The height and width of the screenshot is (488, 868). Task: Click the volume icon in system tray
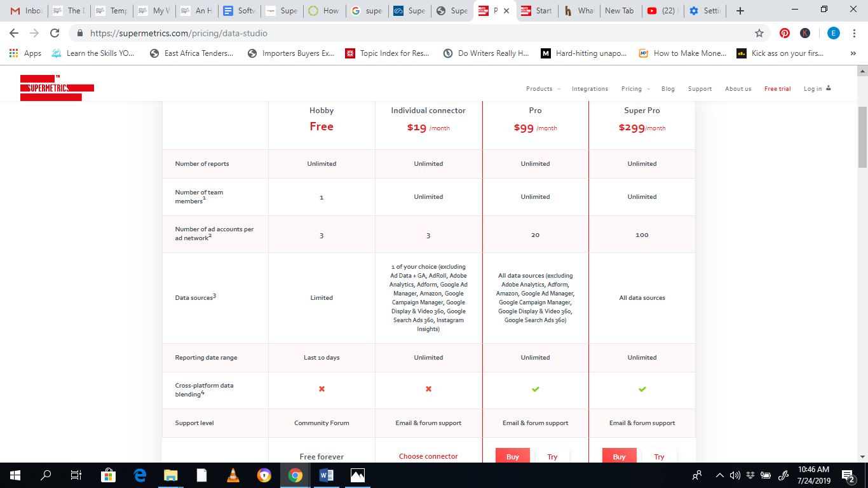tap(735, 475)
